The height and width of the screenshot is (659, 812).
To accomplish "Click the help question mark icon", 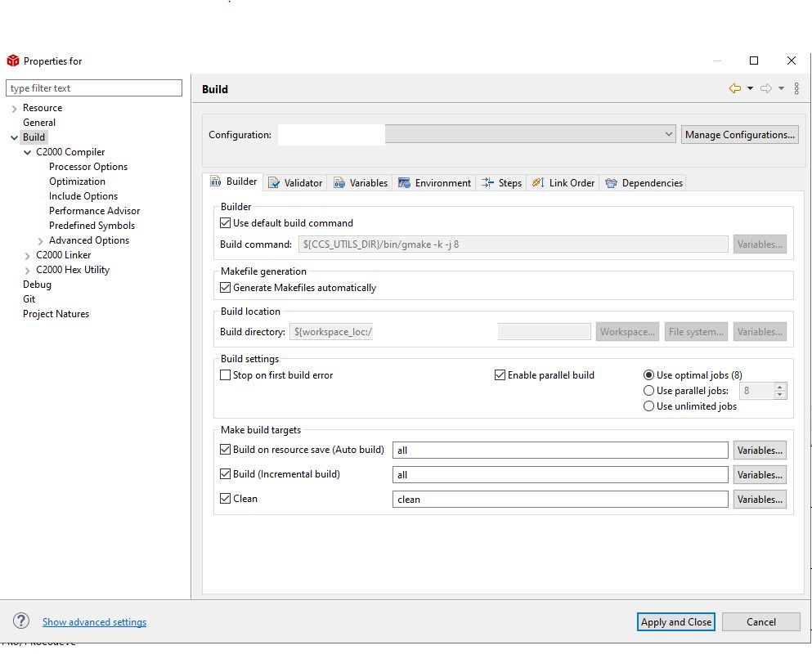I will click(x=21, y=621).
